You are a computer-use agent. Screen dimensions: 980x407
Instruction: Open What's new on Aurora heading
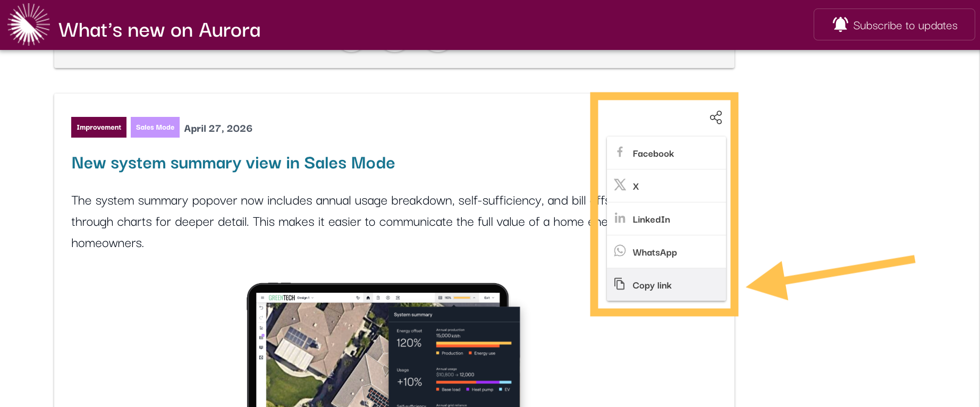click(159, 30)
